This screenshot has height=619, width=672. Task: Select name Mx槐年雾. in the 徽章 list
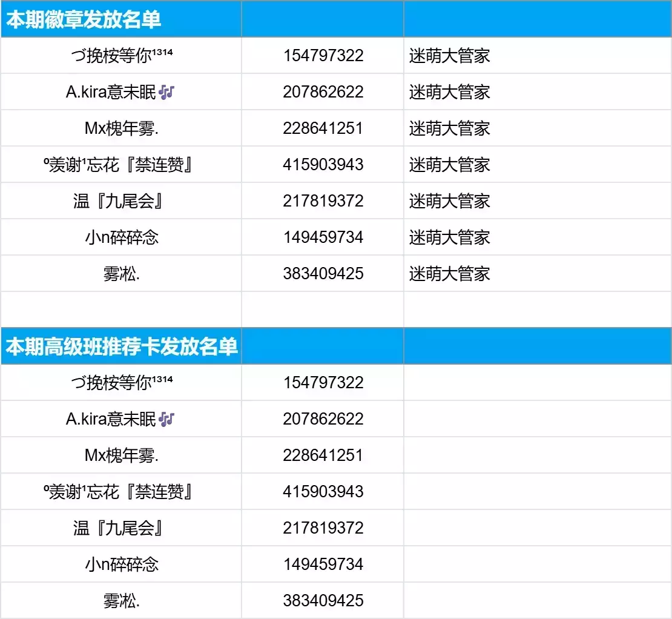point(121,128)
